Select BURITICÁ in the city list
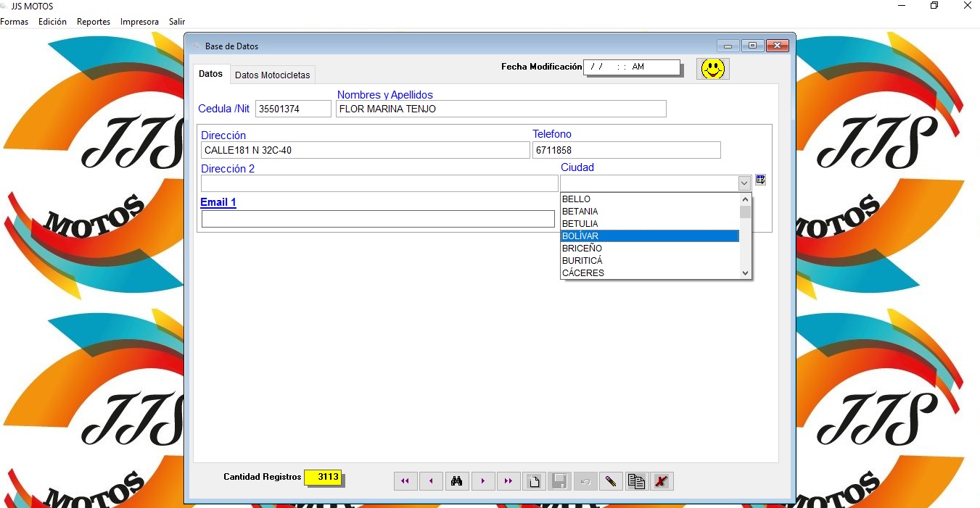The image size is (980, 508). 650,261
